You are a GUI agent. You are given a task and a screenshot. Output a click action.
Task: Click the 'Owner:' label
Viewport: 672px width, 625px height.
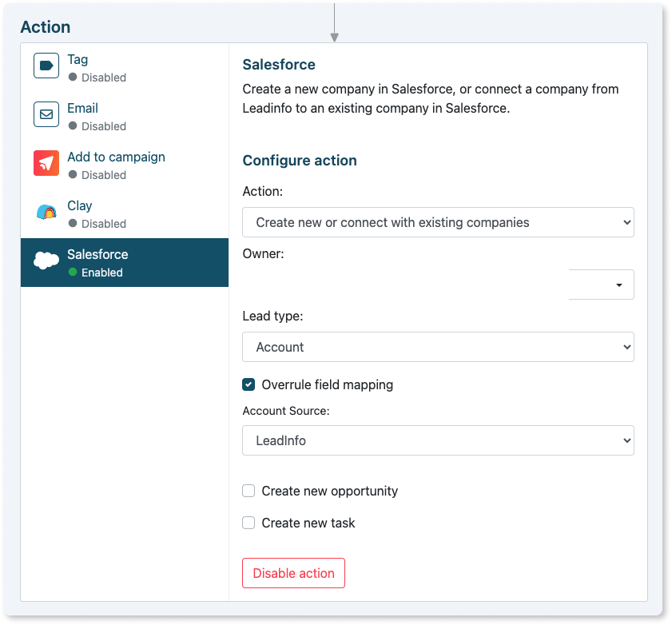[263, 254]
